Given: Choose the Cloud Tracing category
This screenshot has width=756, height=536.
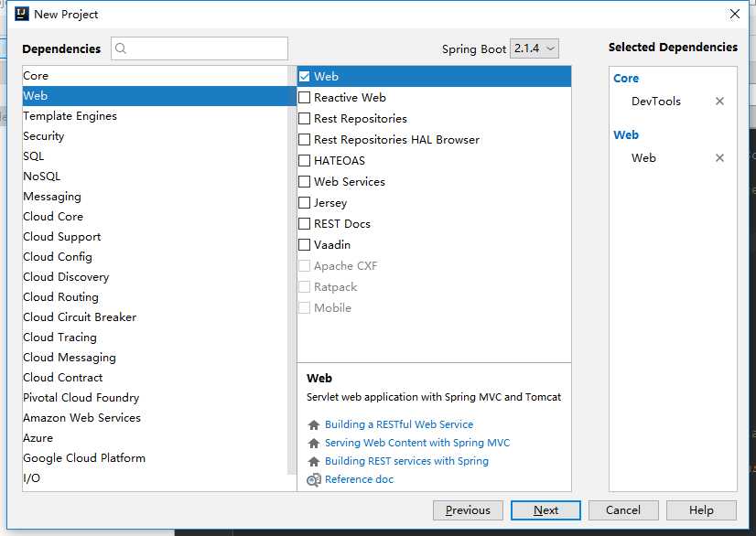Looking at the screenshot, I should pyautogui.click(x=156, y=338).
